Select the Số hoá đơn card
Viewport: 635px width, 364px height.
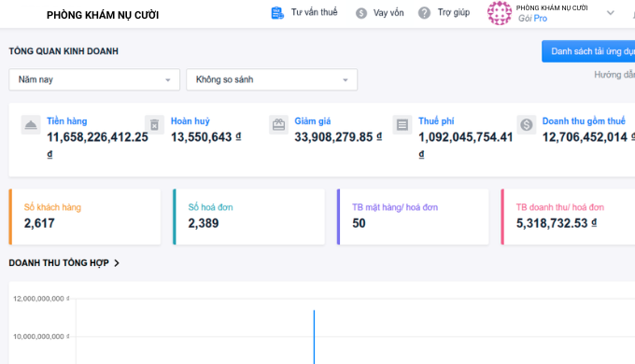click(248, 217)
